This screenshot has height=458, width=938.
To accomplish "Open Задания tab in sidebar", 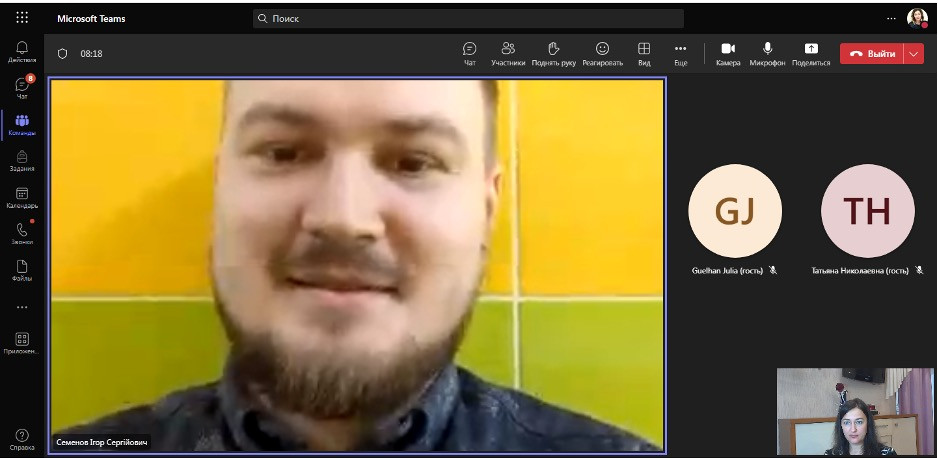I will pos(22,160).
